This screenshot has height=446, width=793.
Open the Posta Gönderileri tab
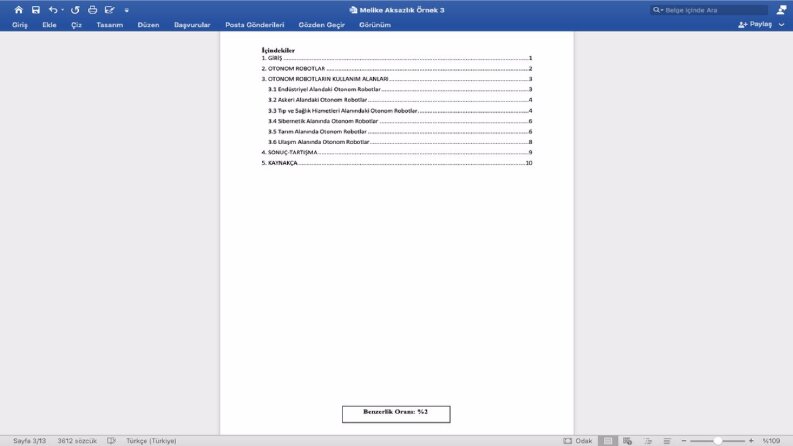click(254, 25)
